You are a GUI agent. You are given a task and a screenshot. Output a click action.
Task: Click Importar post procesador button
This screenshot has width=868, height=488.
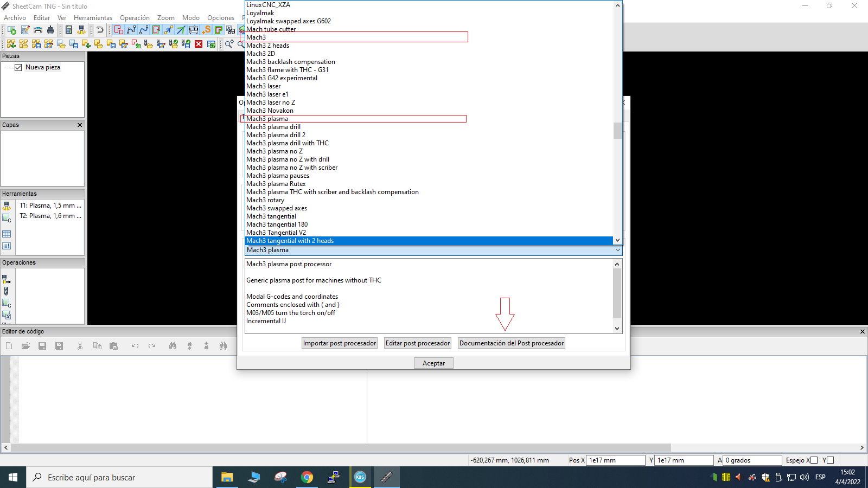pos(340,343)
